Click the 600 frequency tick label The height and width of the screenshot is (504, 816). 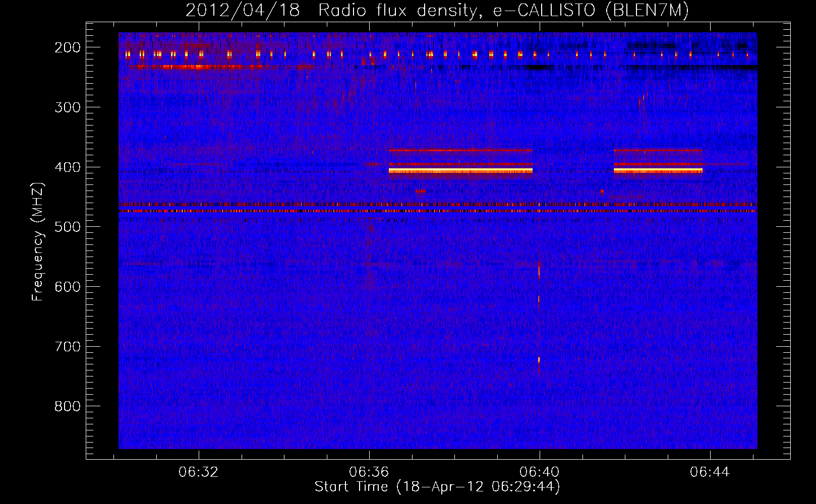click(x=68, y=287)
